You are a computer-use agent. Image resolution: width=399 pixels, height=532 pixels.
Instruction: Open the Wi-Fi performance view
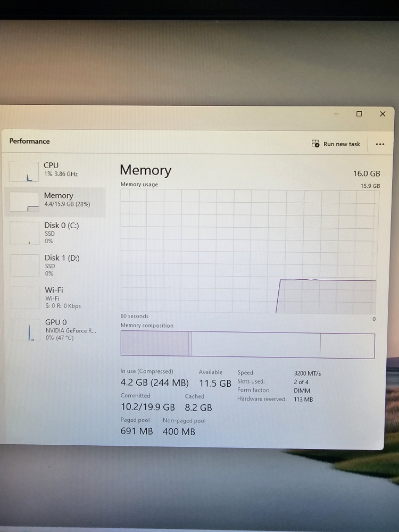(x=56, y=297)
